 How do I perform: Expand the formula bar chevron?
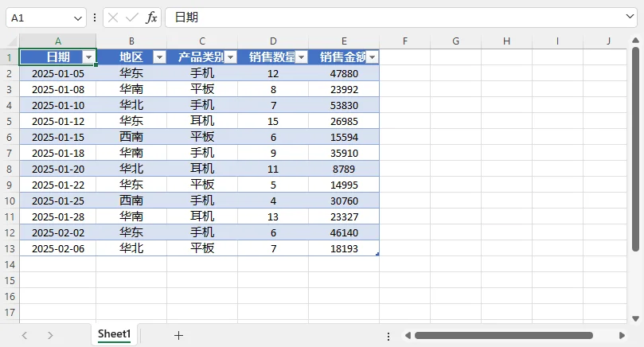(x=630, y=17)
